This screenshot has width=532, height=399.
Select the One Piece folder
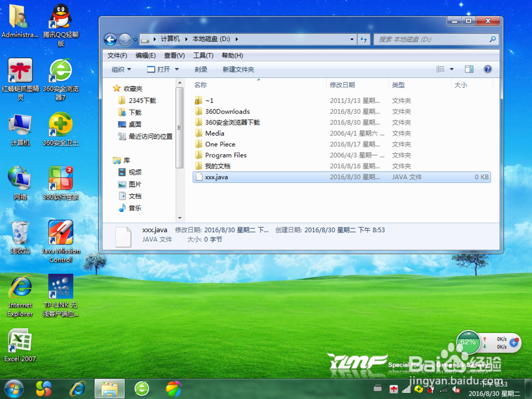coord(342,144)
